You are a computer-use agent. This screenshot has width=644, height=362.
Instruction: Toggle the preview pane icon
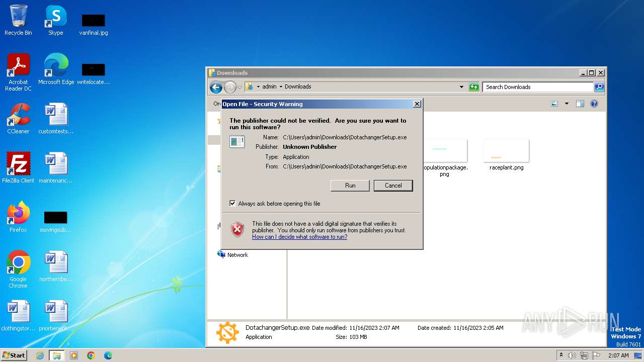click(x=580, y=104)
